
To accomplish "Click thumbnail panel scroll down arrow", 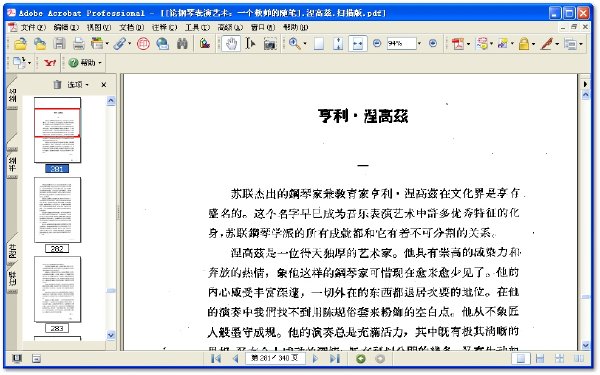I will [x=111, y=335].
